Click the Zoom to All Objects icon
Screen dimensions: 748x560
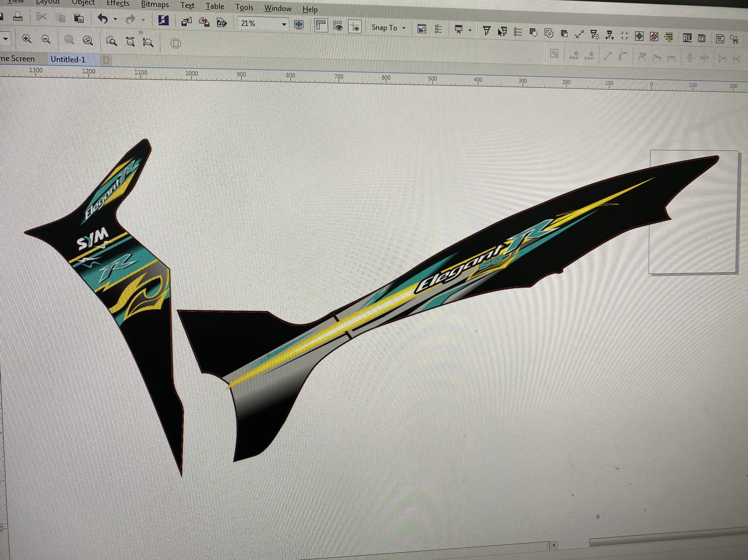tap(88, 41)
